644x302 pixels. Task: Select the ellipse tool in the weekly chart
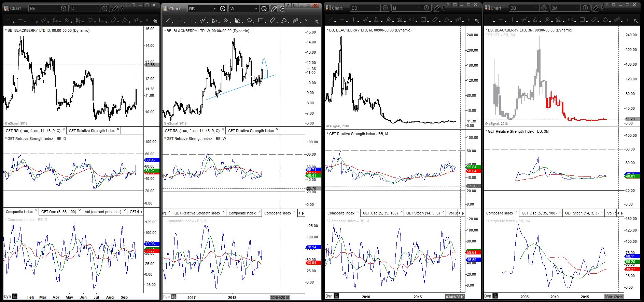249,21
